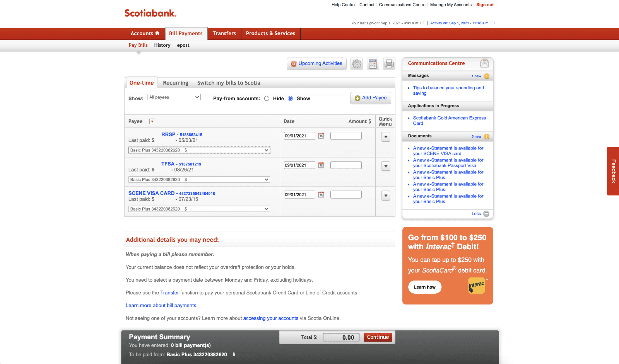The image size is (619, 364).
Task: Collapse documents with the Less minus icon
Action: click(x=486, y=214)
